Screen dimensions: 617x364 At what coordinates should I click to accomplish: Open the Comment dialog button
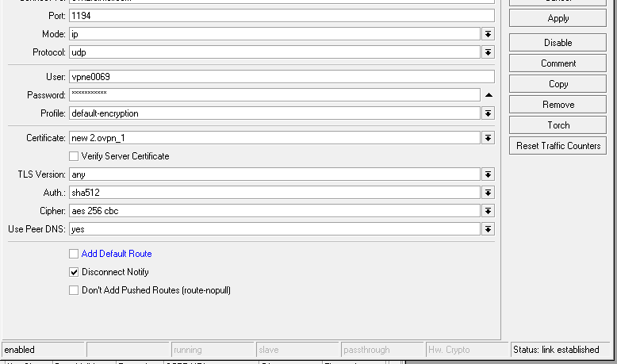[x=558, y=63]
